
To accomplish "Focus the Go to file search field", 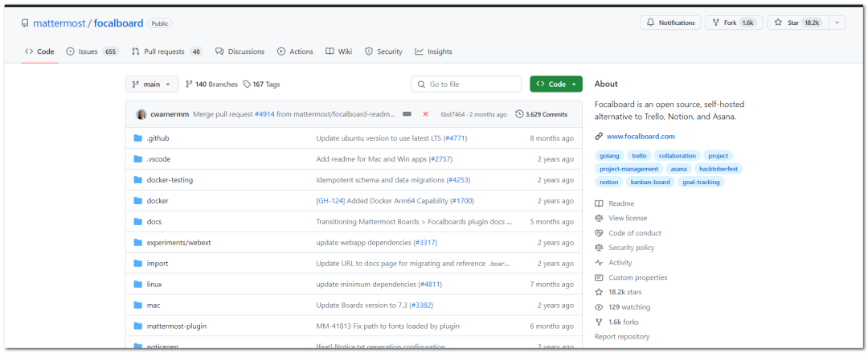I will click(x=466, y=84).
